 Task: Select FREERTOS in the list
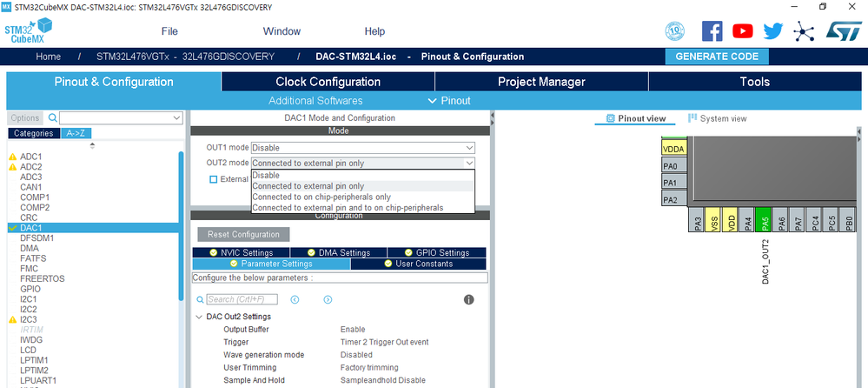pos(42,278)
